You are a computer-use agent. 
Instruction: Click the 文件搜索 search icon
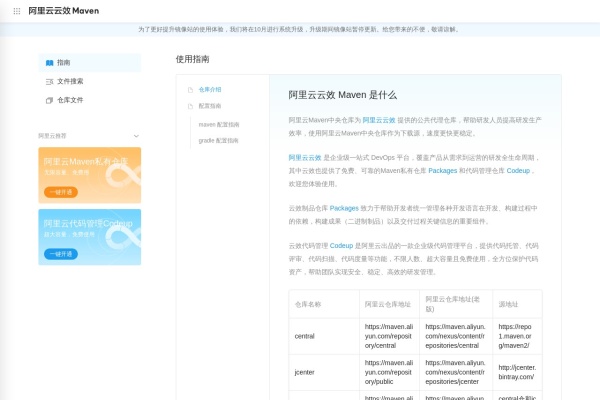[49, 81]
